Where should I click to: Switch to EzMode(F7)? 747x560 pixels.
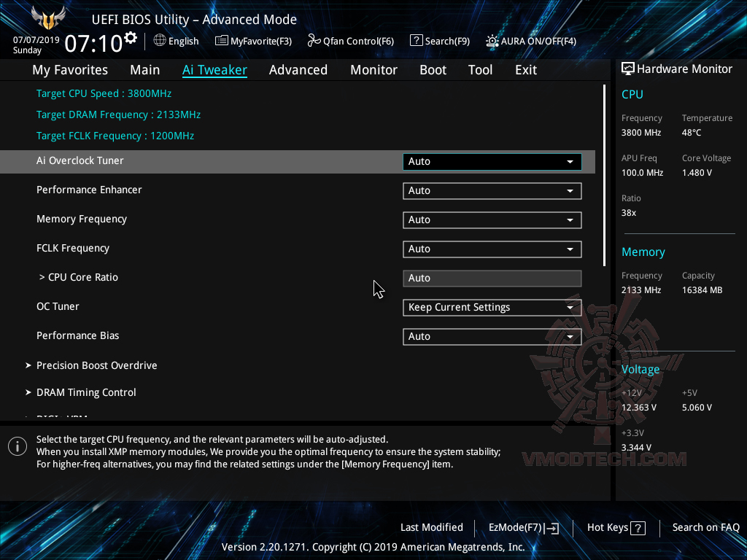[524, 528]
